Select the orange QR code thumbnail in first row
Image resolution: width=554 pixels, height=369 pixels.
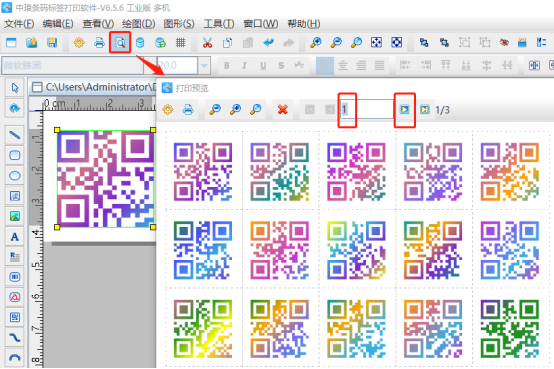510,171
